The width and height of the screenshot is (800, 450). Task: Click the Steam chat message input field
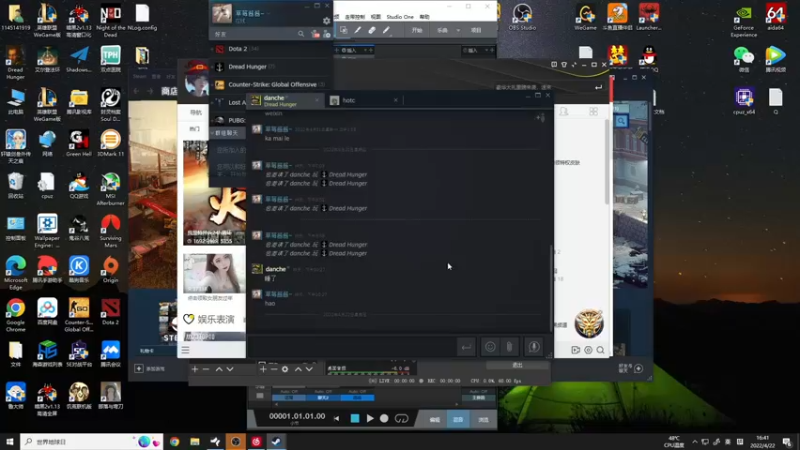pos(351,347)
